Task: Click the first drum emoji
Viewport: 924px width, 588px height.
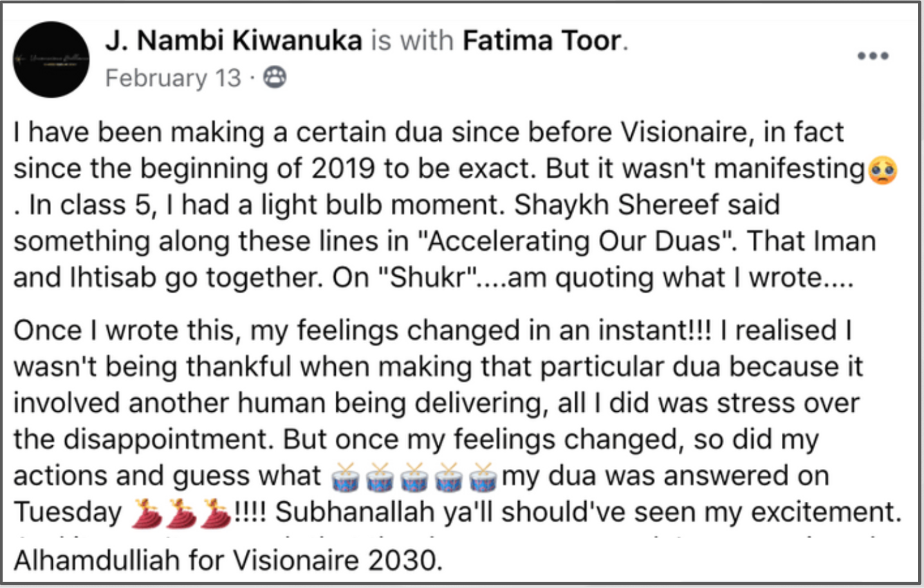Action: 346,477
